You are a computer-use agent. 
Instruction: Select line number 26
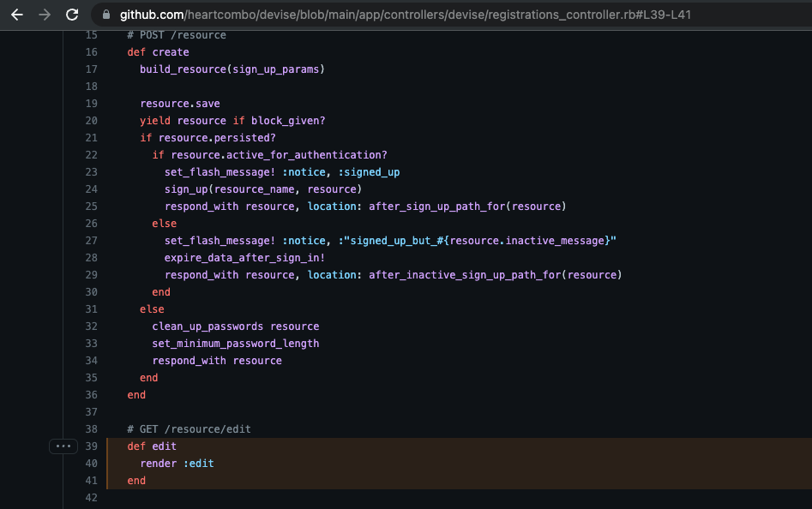[x=91, y=224]
